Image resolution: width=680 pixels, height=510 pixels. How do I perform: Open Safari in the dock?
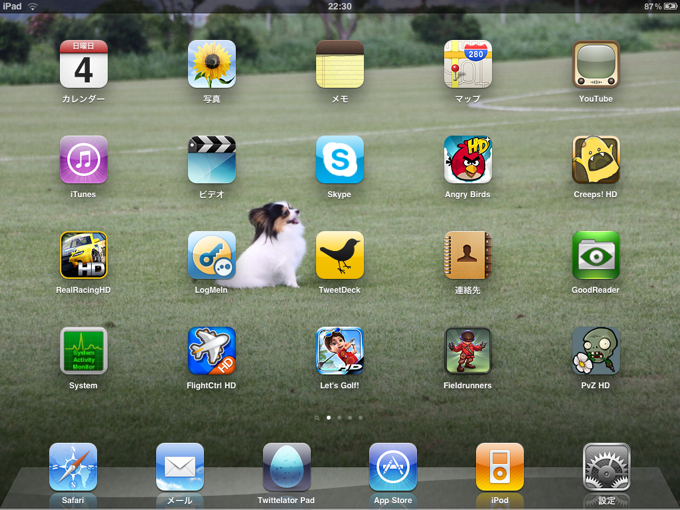(73, 467)
